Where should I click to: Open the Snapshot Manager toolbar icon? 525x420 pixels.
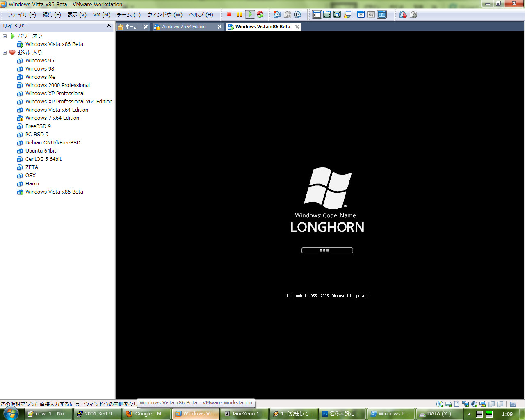(298, 14)
